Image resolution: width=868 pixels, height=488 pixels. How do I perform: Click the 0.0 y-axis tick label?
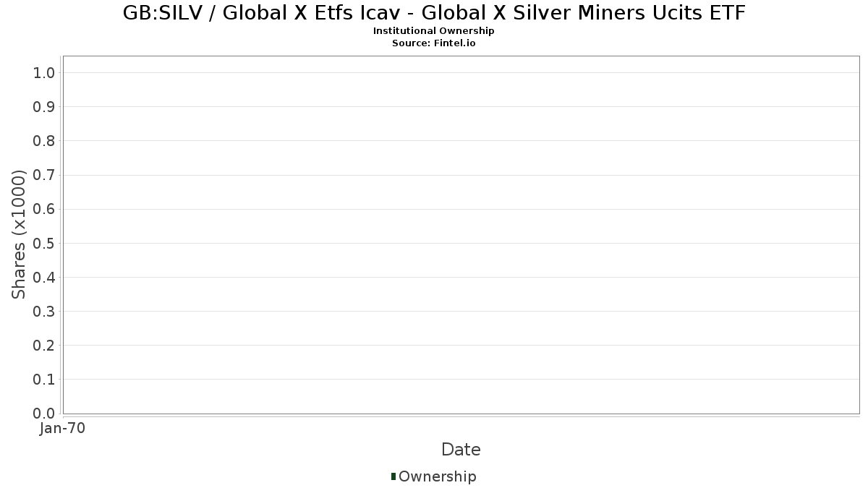pos(44,413)
